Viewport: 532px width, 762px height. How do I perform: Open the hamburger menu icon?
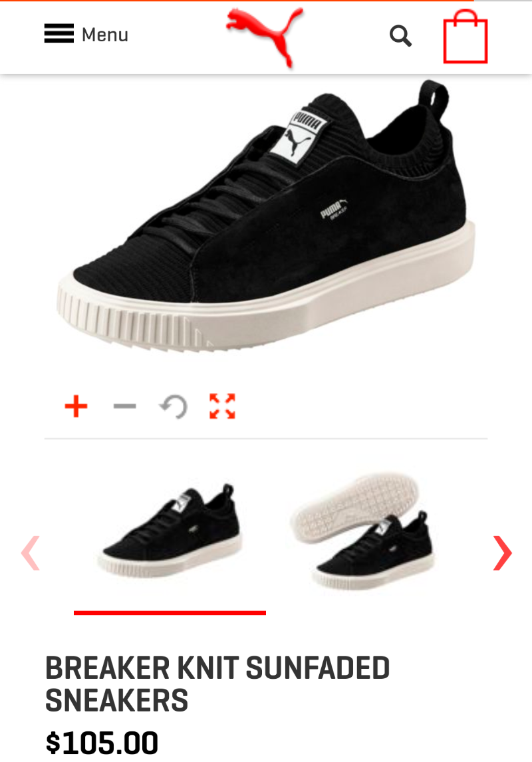click(x=59, y=33)
